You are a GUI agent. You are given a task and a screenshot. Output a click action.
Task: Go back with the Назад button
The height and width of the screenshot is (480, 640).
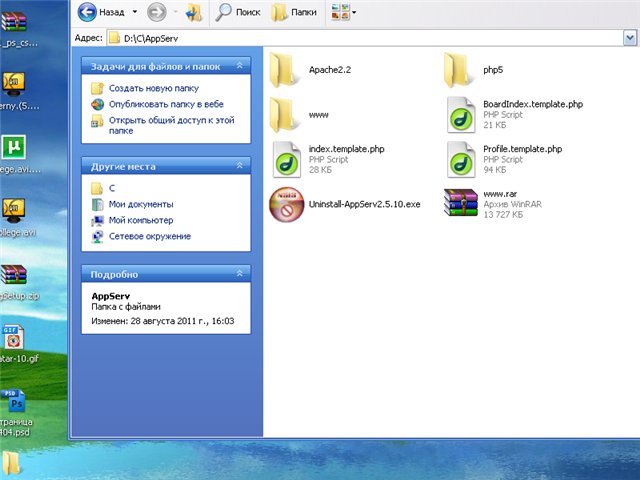coord(101,12)
